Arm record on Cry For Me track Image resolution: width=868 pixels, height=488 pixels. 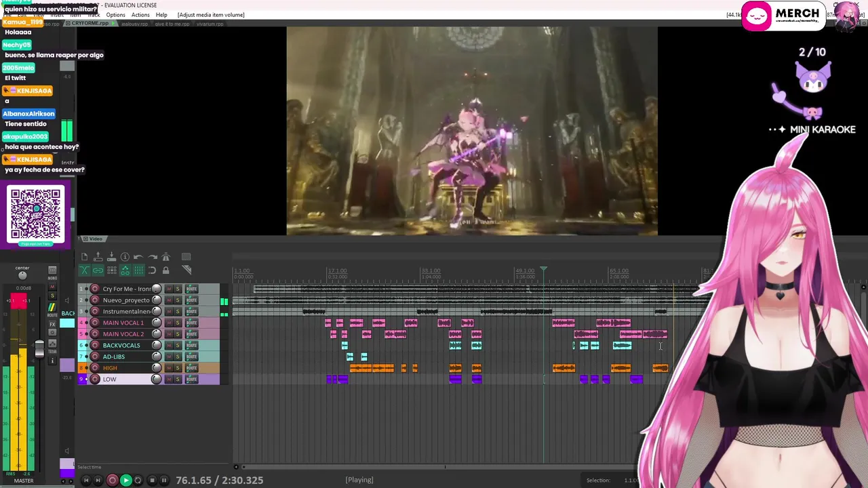(x=95, y=289)
